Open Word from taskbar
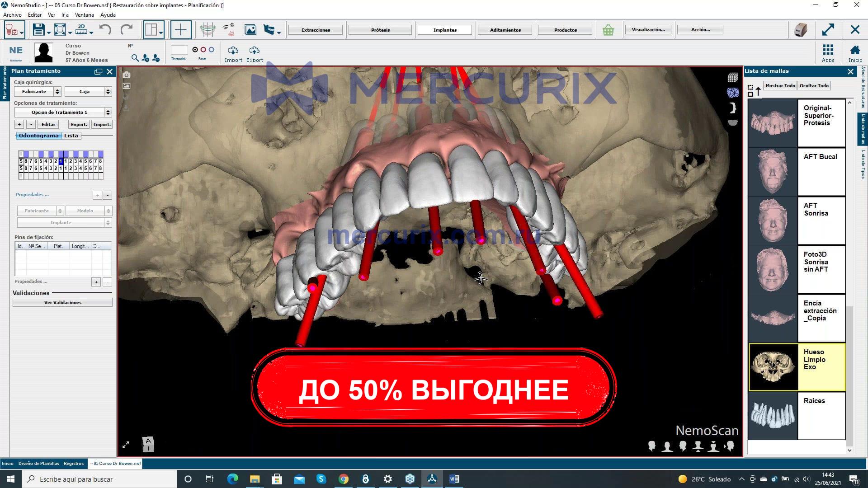The width and height of the screenshot is (868, 488). [x=454, y=479]
